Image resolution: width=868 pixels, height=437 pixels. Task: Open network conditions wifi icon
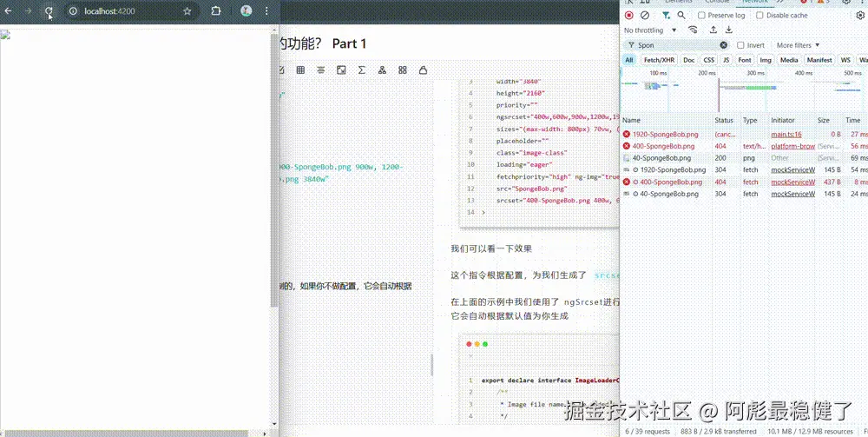(693, 30)
